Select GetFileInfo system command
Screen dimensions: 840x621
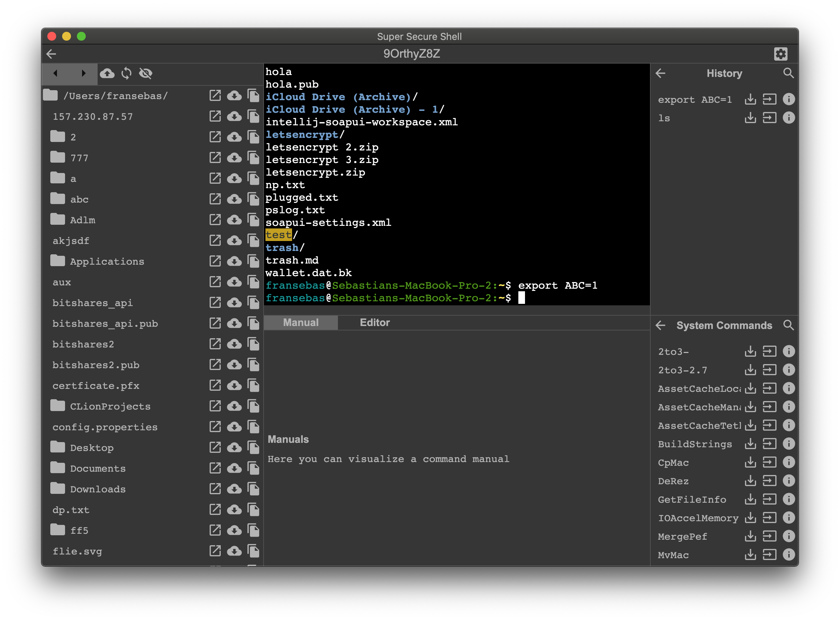(x=691, y=500)
